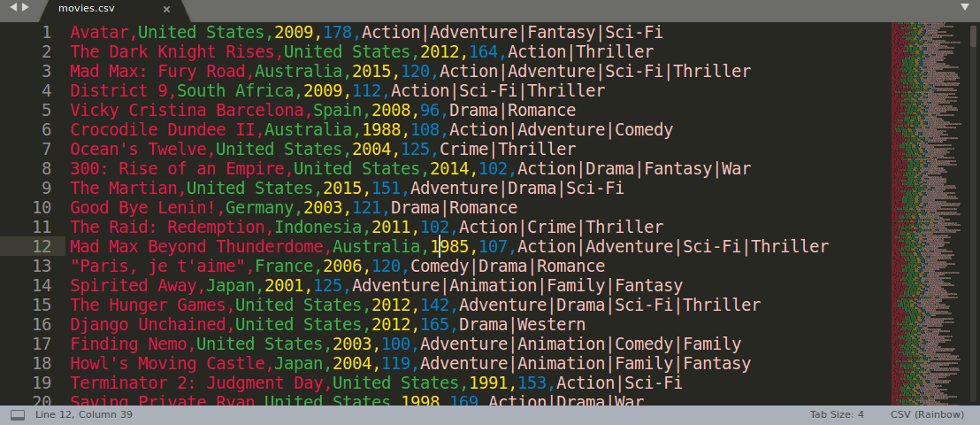
Task: Click line number 5 in gutter
Action: tap(47, 110)
